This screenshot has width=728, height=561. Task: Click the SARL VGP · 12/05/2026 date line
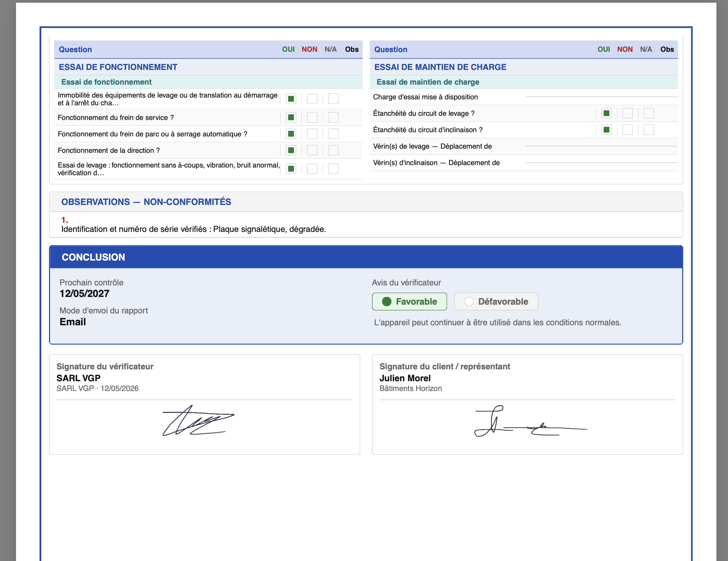(x=98, y=388)
